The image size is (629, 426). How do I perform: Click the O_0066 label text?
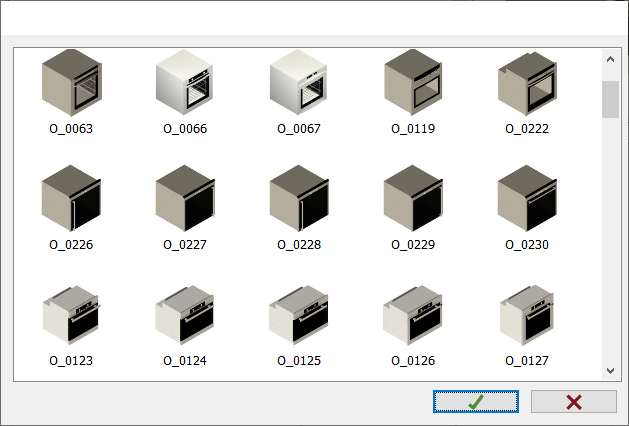[185, 129]
